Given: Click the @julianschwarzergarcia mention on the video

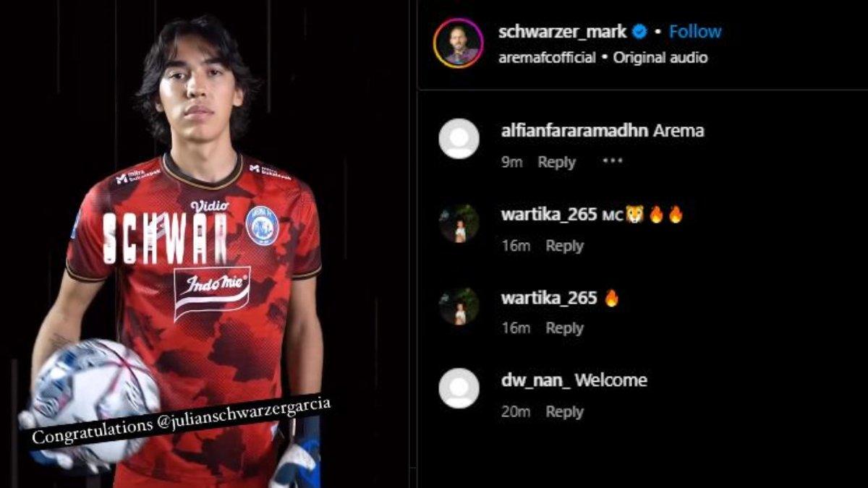Looking at the screenshot, I should 243,414.
